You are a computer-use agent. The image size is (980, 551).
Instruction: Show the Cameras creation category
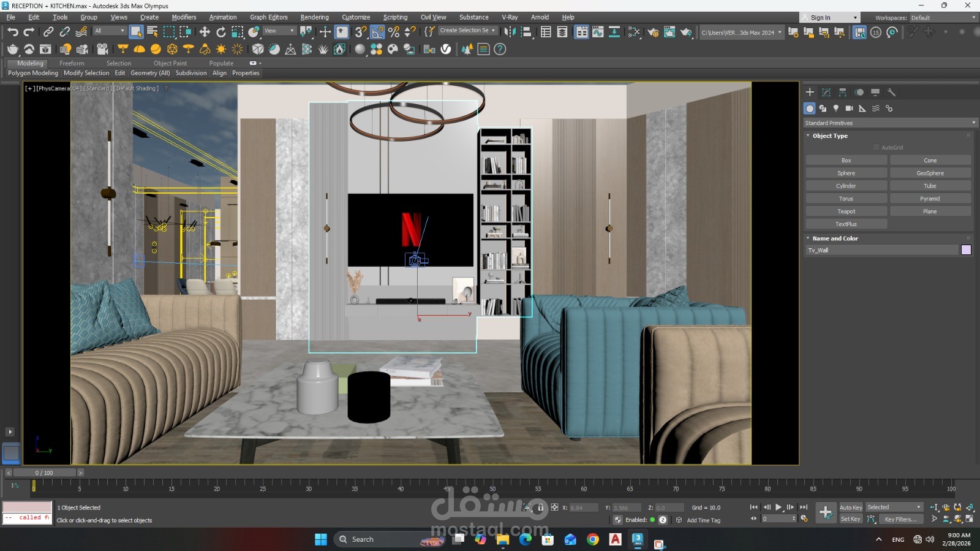pos(849,108)
